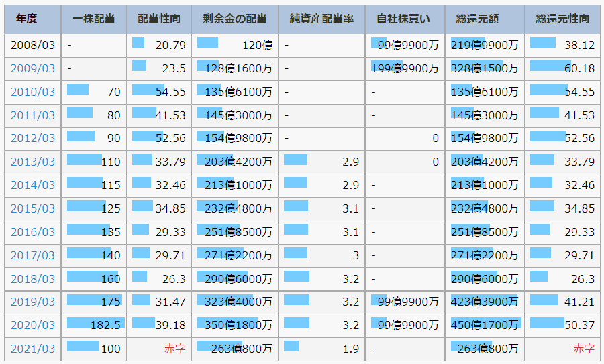This screenshot has width=604, height=364.
Task: Open the 2015/03 fiscal year link
Action: pos(33,208)
